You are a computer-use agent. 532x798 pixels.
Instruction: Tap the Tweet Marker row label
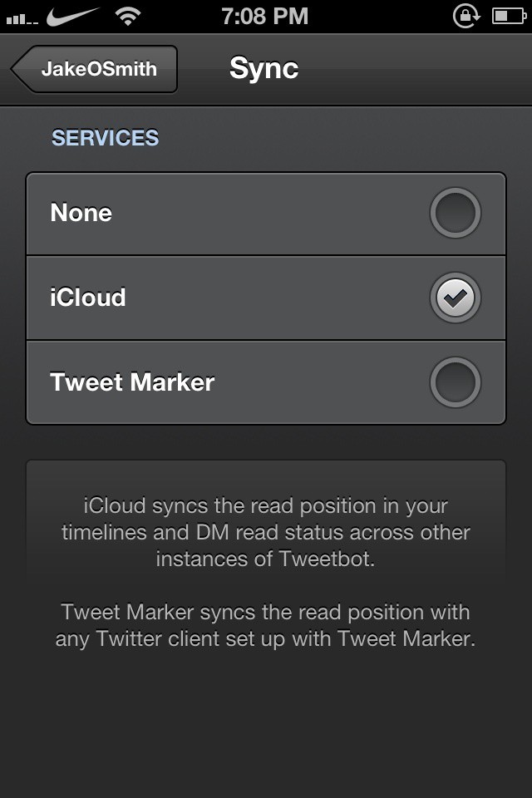(132, 382)
